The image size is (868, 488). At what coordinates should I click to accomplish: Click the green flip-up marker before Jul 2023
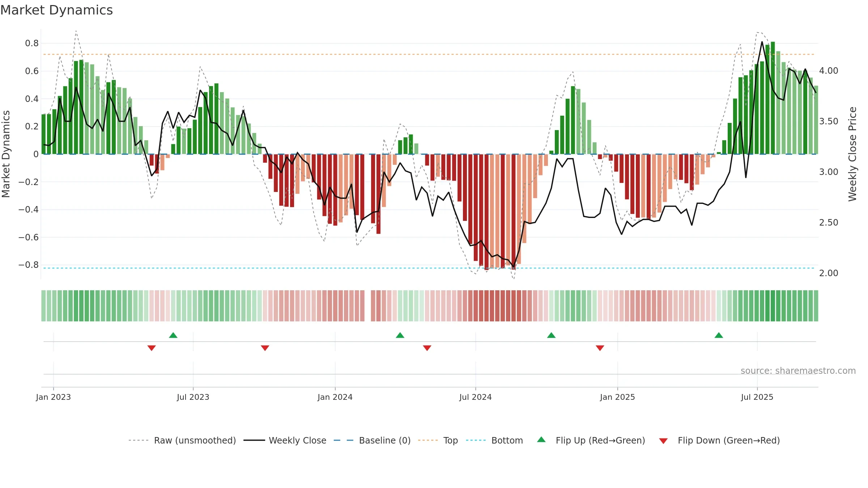coord(173,335)
